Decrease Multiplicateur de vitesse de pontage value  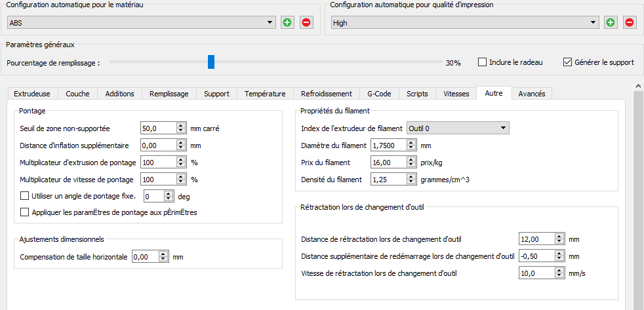point(180,182)
